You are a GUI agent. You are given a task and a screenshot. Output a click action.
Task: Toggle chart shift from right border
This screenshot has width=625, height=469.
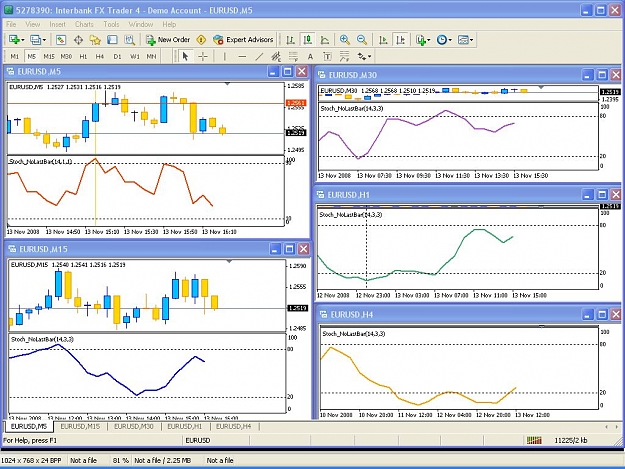tap(401, 39)
